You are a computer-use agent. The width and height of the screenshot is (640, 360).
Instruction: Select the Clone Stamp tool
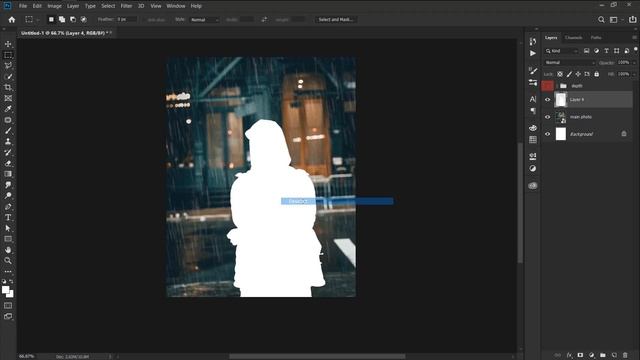tap(8, 142)
